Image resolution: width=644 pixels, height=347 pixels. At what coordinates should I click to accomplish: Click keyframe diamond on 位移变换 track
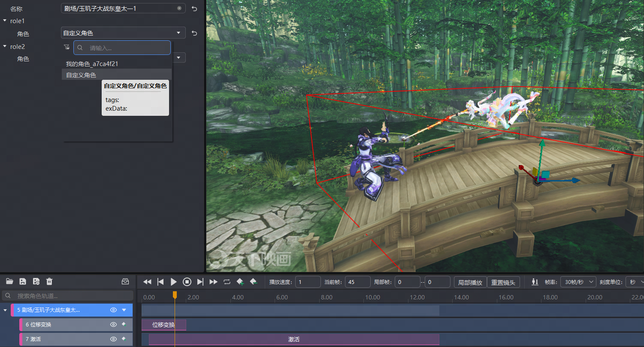click(124, 324)
